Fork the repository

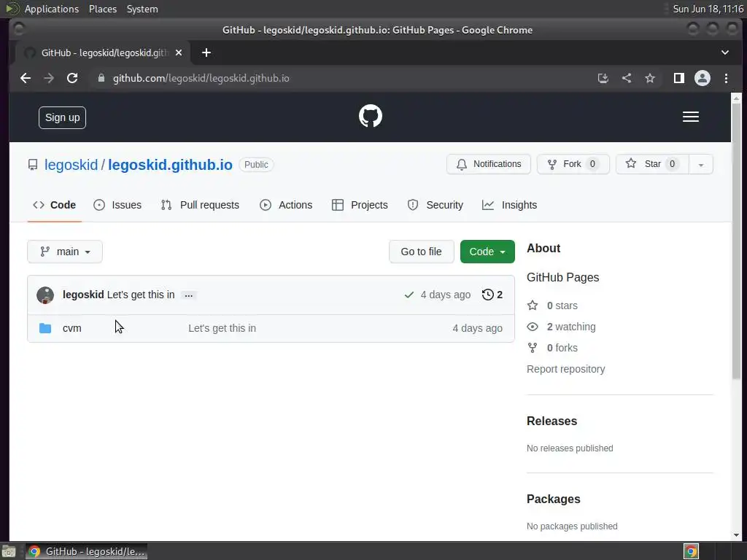tap(573, 164)
